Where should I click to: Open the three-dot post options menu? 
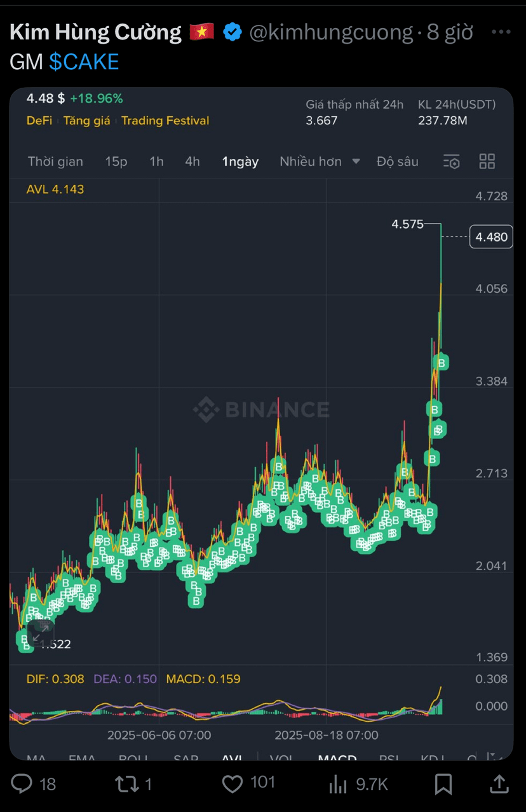[x=502, y=32]
